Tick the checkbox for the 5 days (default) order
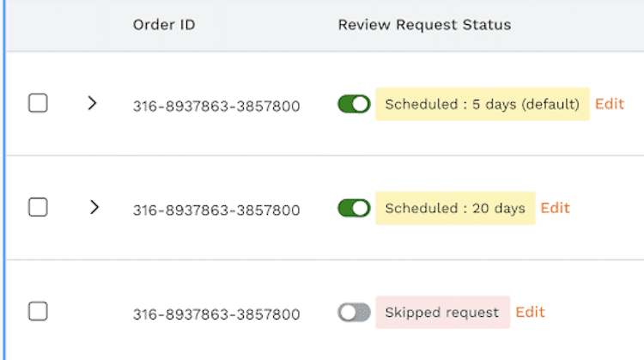 [x=38, y=103]
